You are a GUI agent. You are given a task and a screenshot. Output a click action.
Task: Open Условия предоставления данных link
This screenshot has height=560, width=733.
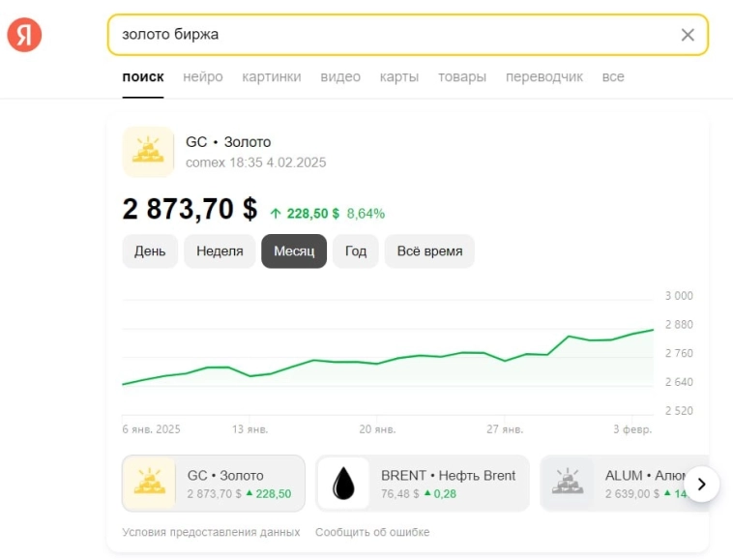pyautogui.click(x=211, y=532)
